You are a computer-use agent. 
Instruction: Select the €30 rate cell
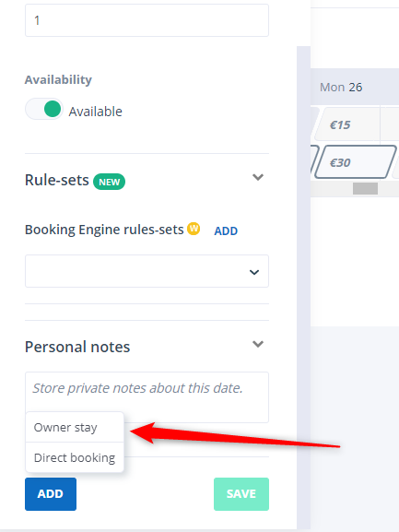pos(356,162)
